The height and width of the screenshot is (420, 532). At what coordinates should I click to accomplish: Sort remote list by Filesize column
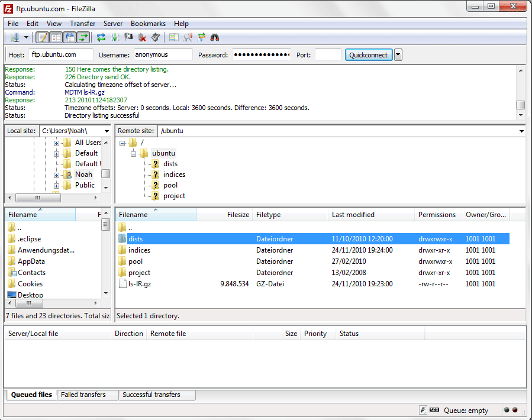(224, 214)
